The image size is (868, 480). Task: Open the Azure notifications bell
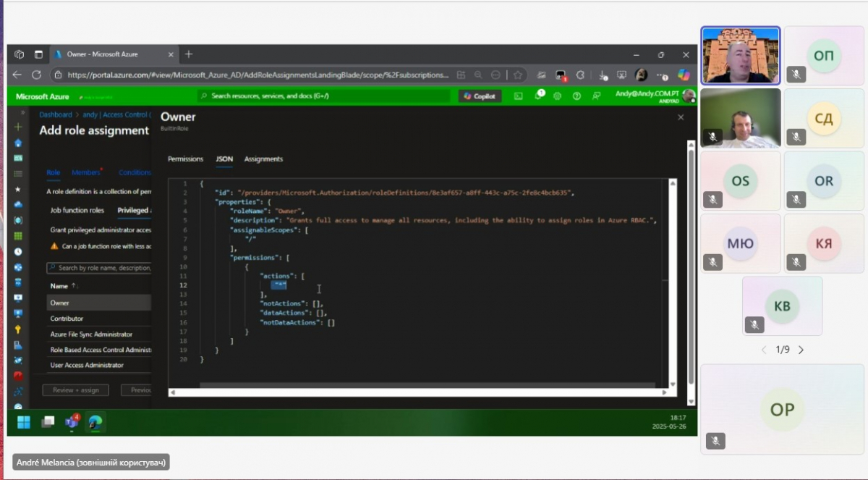click(x=539, y=96)
